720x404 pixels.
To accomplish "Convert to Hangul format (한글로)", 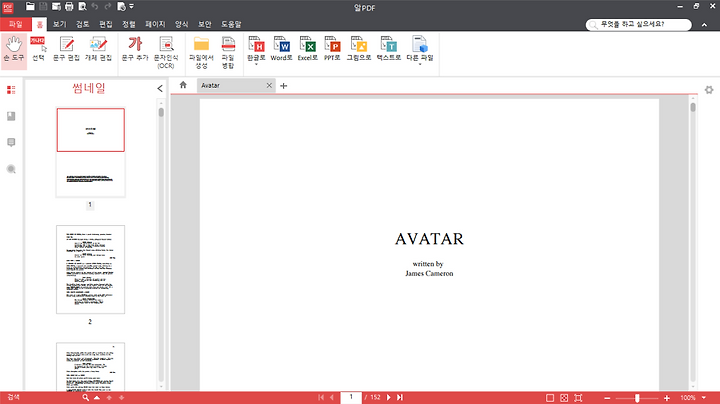I will (x=256, y=48).
